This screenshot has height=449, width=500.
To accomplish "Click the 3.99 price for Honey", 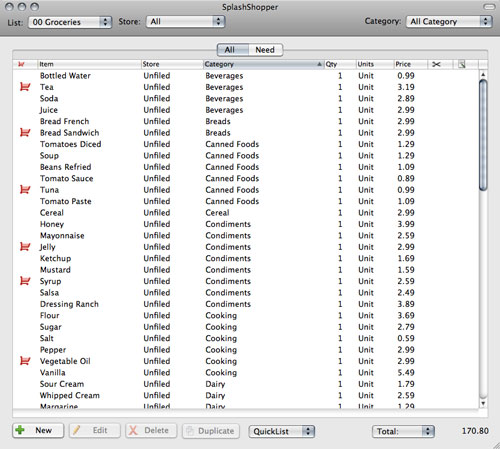I will click(406, 224).
